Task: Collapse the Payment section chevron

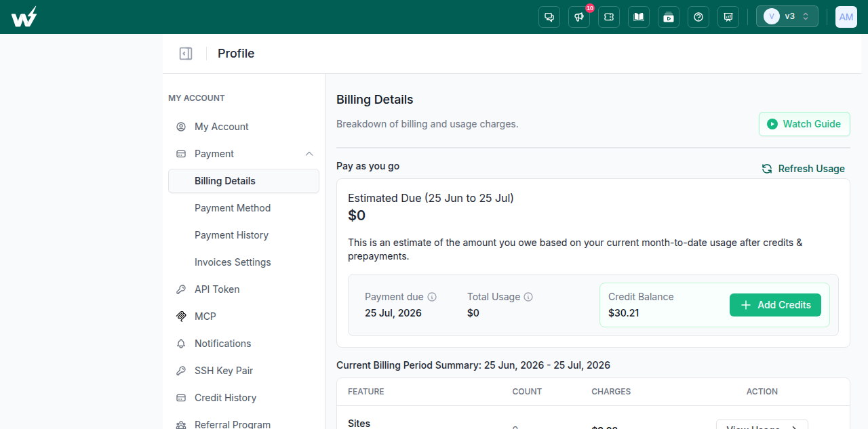Action: pyautogui.click(x=309, y=154)
